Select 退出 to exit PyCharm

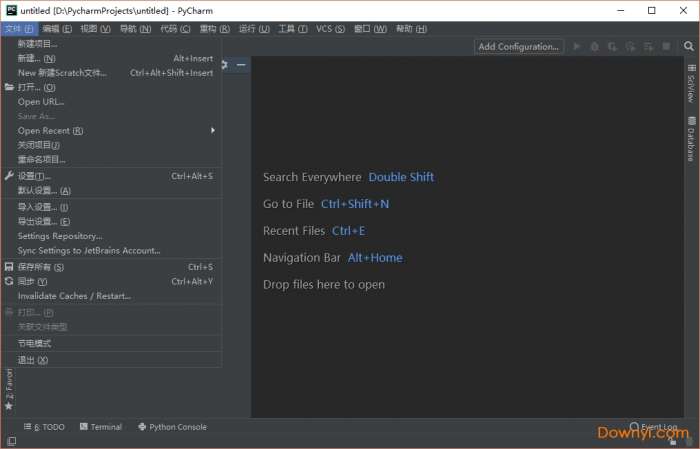point(26,360)
